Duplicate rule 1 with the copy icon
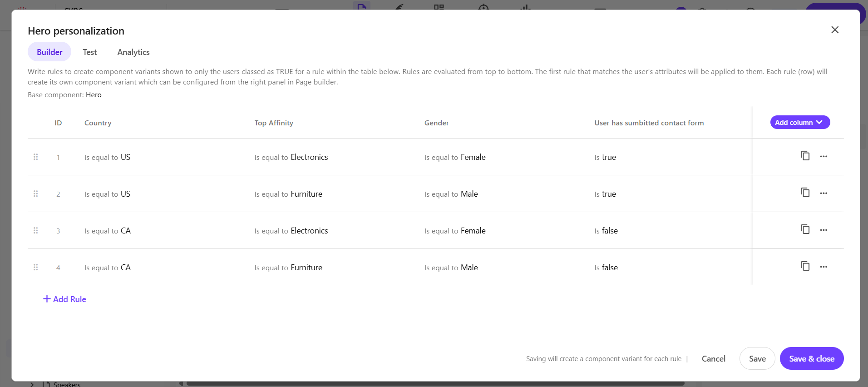 click(805, 156)
